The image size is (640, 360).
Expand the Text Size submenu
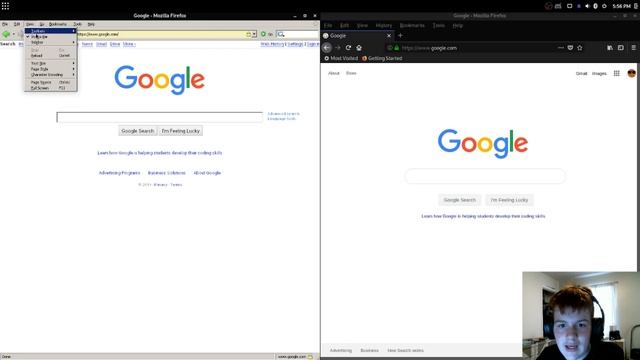pyautogui.click(x=51, y=64)
